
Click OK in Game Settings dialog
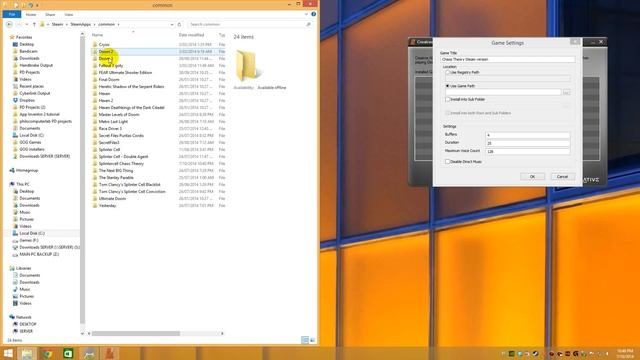point(532,177)
